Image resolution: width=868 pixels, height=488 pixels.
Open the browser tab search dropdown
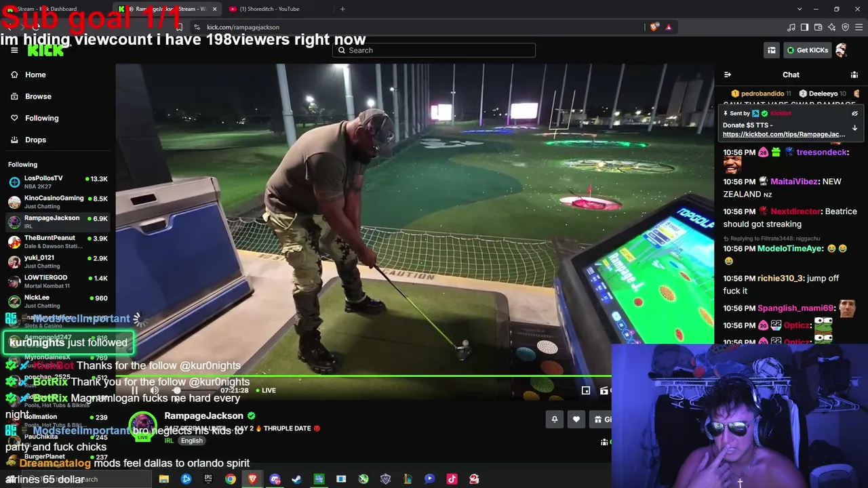click(x=800, y=9)
